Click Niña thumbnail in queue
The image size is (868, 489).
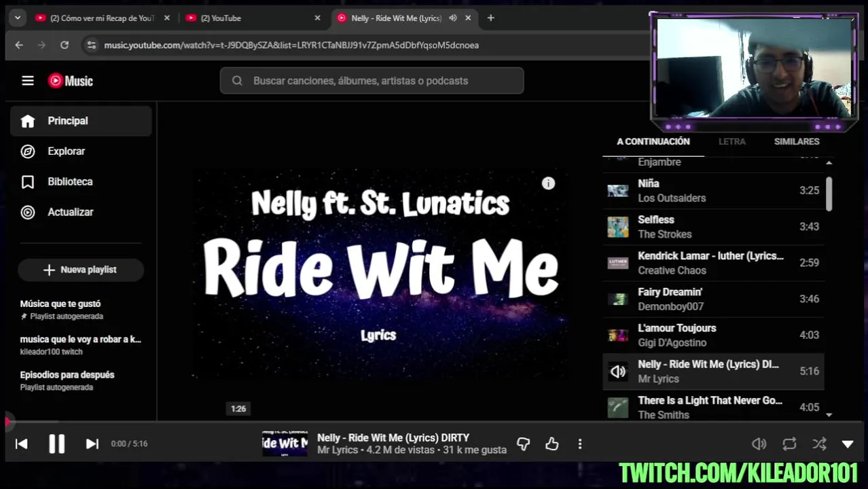617,191
